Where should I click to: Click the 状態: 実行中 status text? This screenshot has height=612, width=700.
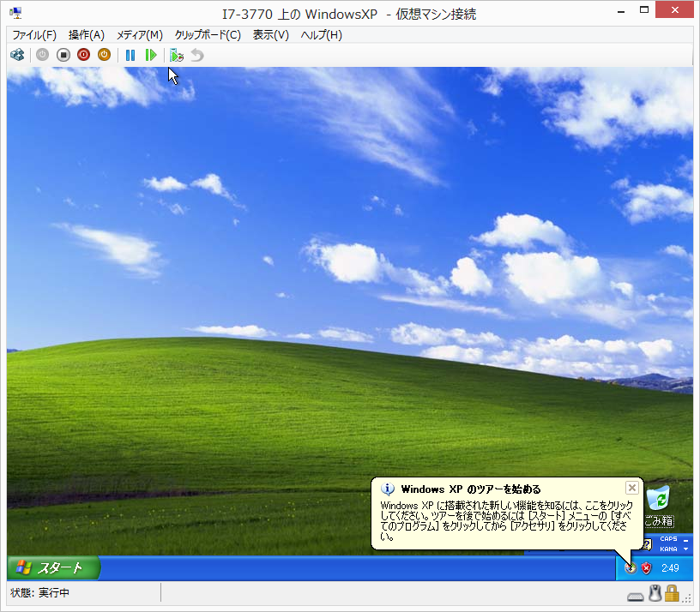pos(39,593)
